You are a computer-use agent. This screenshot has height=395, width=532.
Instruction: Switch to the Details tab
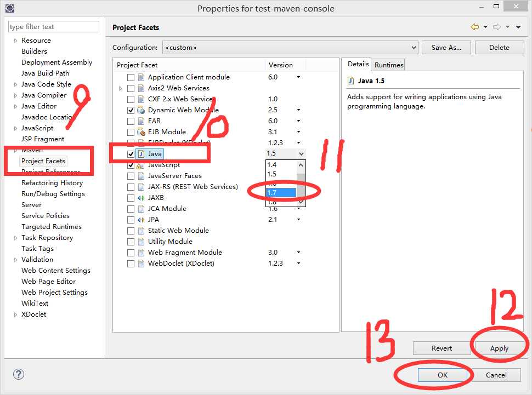click(x=358, y=64)
